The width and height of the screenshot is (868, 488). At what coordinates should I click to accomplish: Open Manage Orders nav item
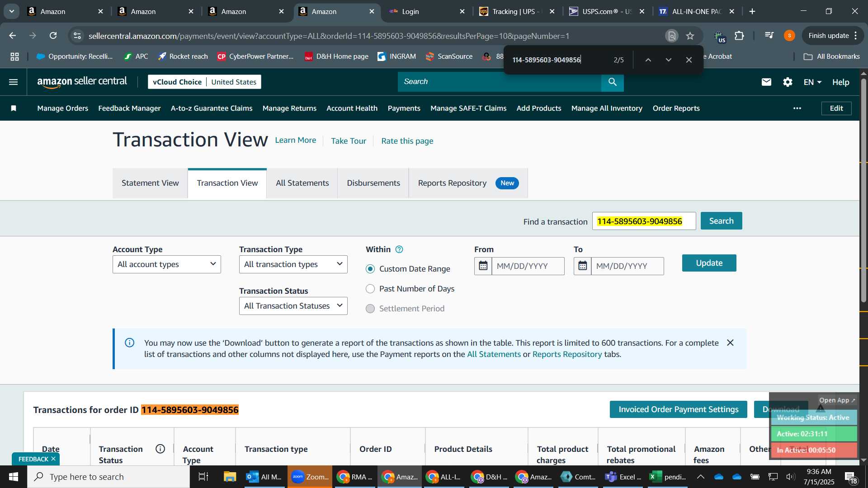pyautogui.click(x=62, y=108)
